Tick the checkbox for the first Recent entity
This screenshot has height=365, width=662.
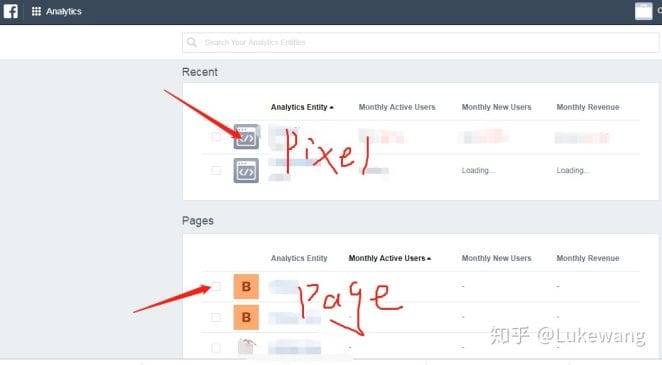tap(216, 137)
